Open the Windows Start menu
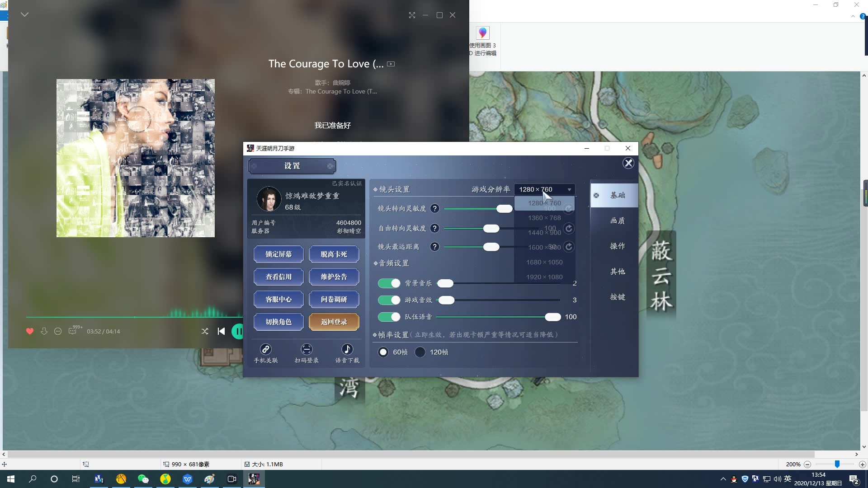 (x=11, y=479)
